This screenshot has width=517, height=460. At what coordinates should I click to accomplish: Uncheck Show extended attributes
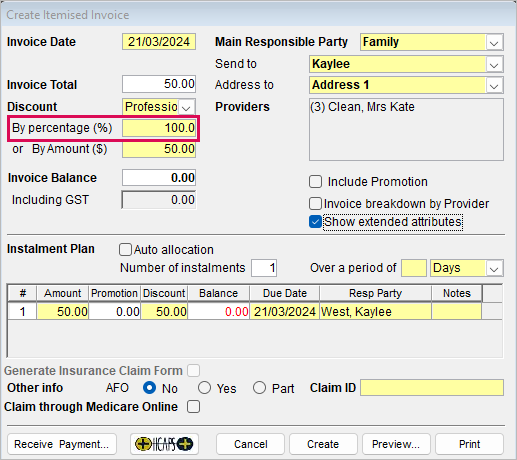[x=315, y=222]
